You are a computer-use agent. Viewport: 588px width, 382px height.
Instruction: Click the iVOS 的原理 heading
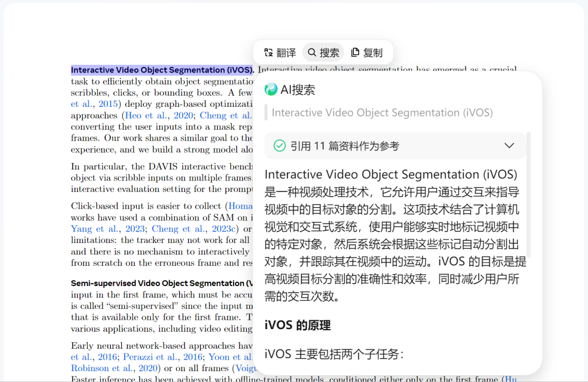(x=297, y=325)
